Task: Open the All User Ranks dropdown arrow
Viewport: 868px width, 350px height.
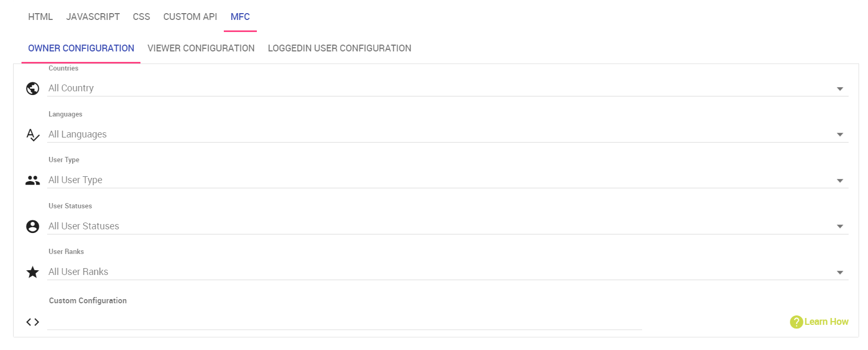Action: [840, 272]
